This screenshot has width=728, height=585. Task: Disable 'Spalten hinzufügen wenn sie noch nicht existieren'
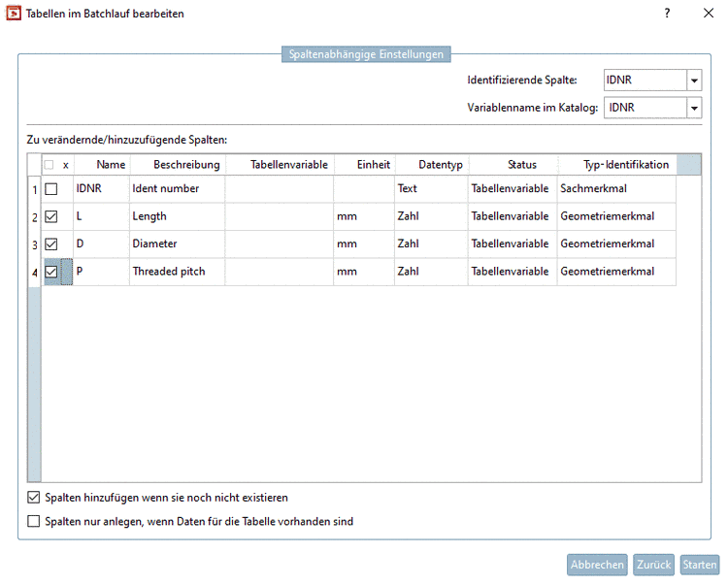click(35, 498)
